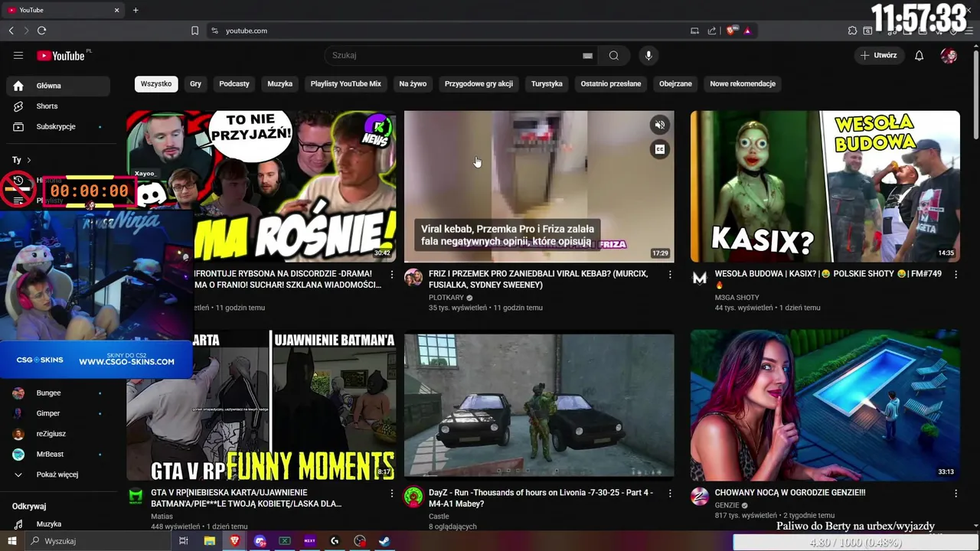Click the Subskrypcje sidebar icon
980x551 pixels.
(x=18, y=126)
